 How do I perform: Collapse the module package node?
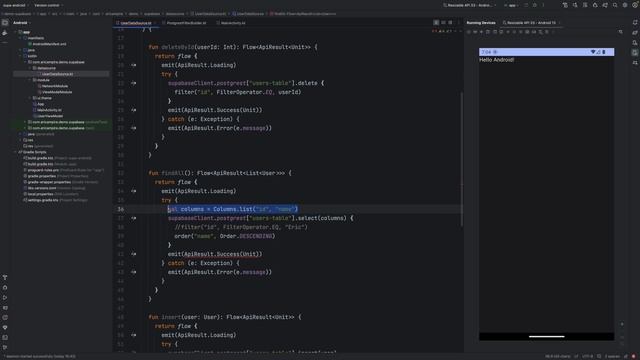30,80
